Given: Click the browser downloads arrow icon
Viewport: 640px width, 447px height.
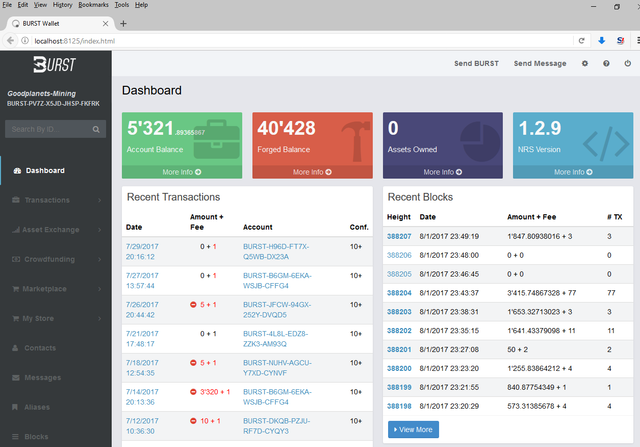Looking at the screenshot, I should pos(602,40).
